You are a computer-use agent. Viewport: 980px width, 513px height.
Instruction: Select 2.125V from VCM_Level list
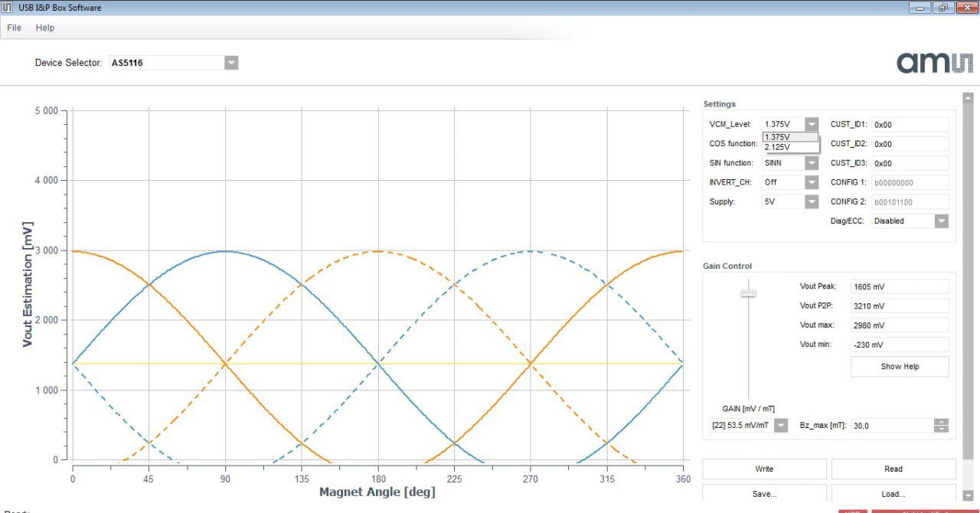point(778,147)
